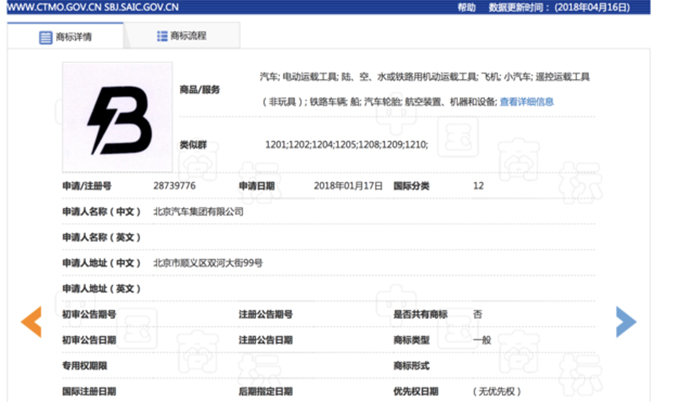Click the 商标流程 tab icon
Screen dimensions: 680x402
[162, 36]
